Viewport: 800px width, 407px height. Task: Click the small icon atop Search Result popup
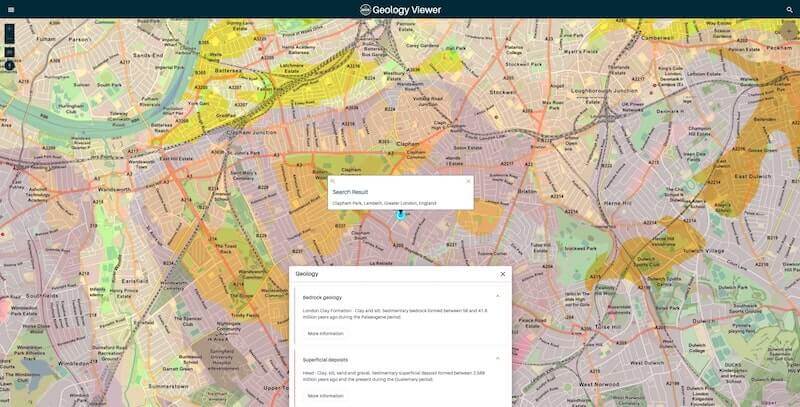[333, 181]
